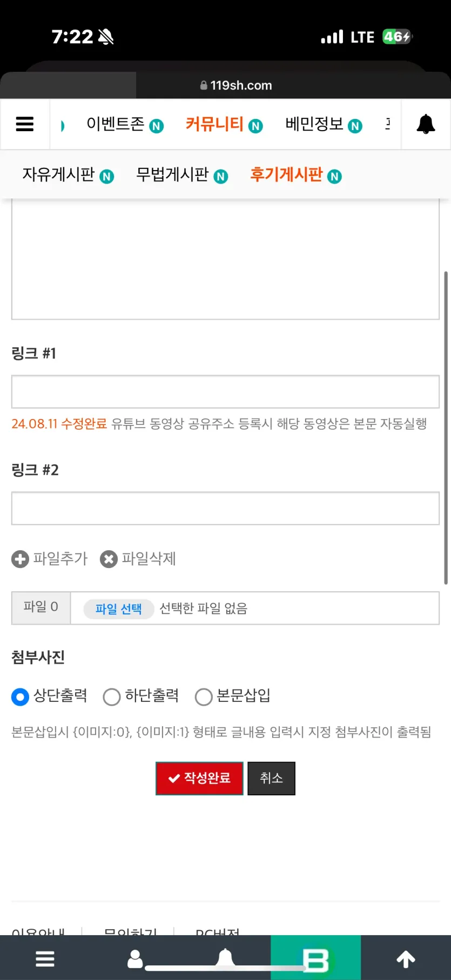Open the hamburger menu at top left

[25, 124]
